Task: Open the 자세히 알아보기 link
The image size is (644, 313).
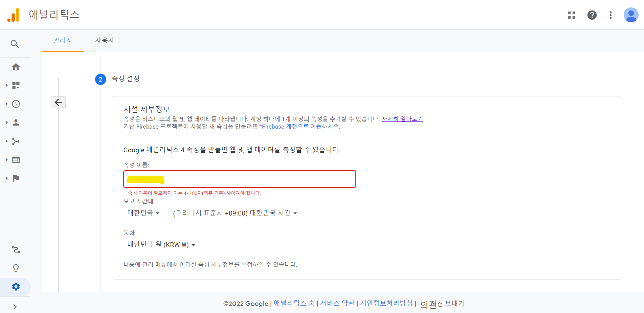Action: (402, 119)
